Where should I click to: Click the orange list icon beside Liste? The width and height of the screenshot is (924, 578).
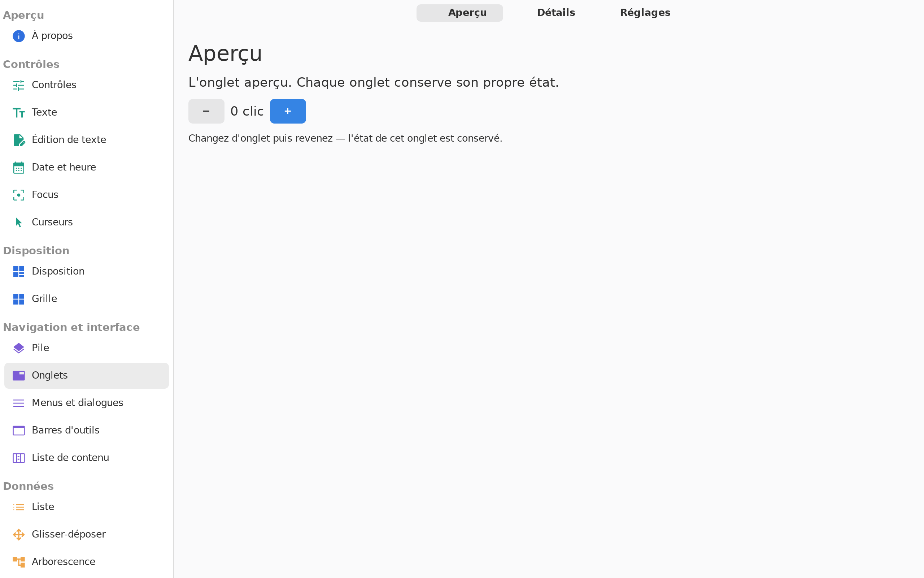click(19, 507)
